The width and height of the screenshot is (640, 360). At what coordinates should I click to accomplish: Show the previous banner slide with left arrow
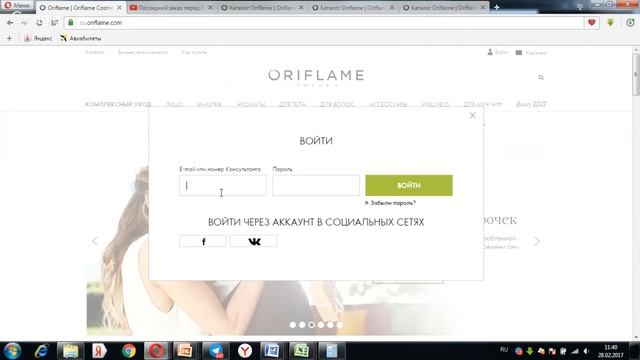[95, 241]
